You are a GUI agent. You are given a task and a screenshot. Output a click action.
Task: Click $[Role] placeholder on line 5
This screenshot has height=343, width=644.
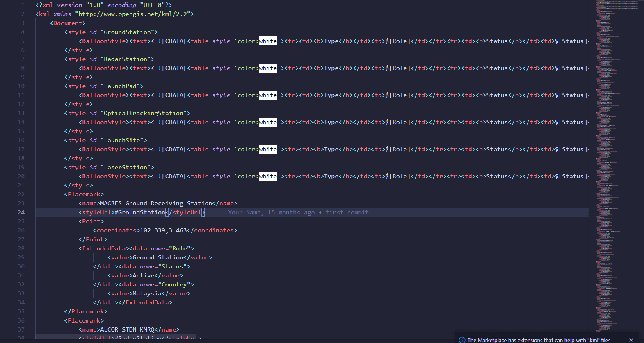pos(398,41)
